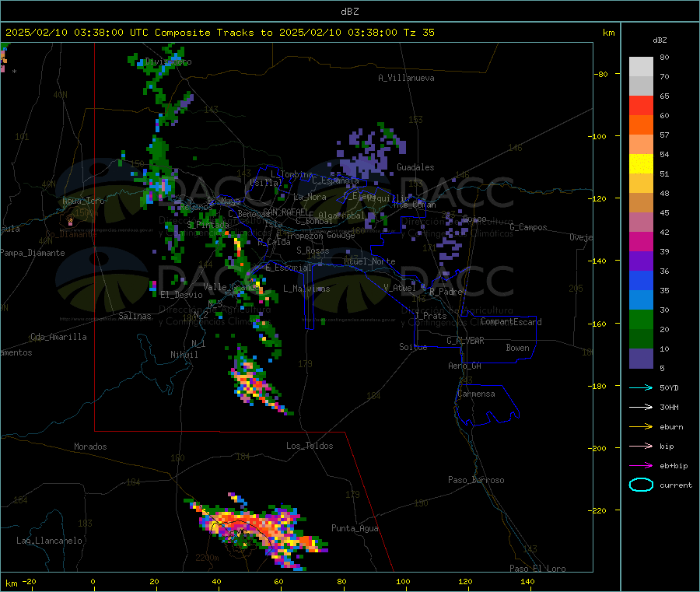Click the magenta eb+bip arrow in legend

pyautogui.click(x=641, y=466)
